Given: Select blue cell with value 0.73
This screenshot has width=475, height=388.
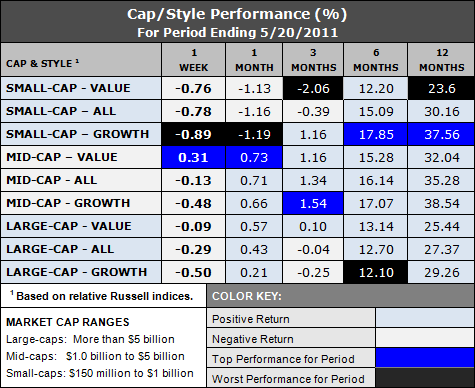Looking at the screenshot, I should 254,157.
